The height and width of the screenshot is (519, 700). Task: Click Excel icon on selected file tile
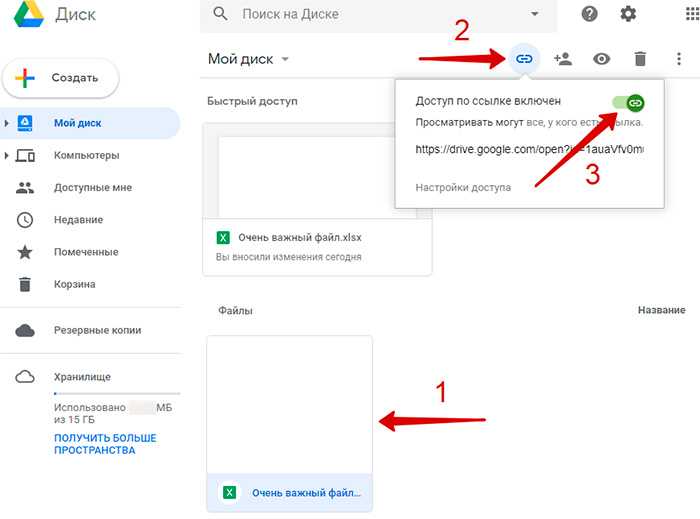[x=229, y=493]
